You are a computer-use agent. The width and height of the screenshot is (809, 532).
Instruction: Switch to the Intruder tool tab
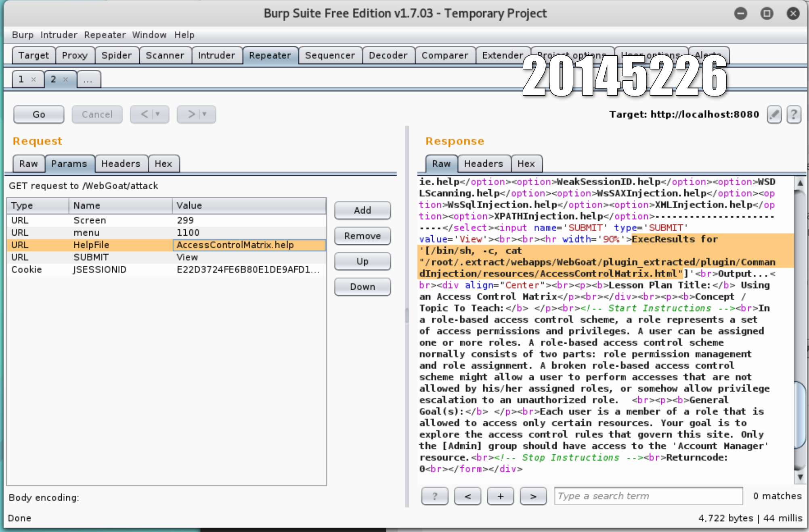217,55
